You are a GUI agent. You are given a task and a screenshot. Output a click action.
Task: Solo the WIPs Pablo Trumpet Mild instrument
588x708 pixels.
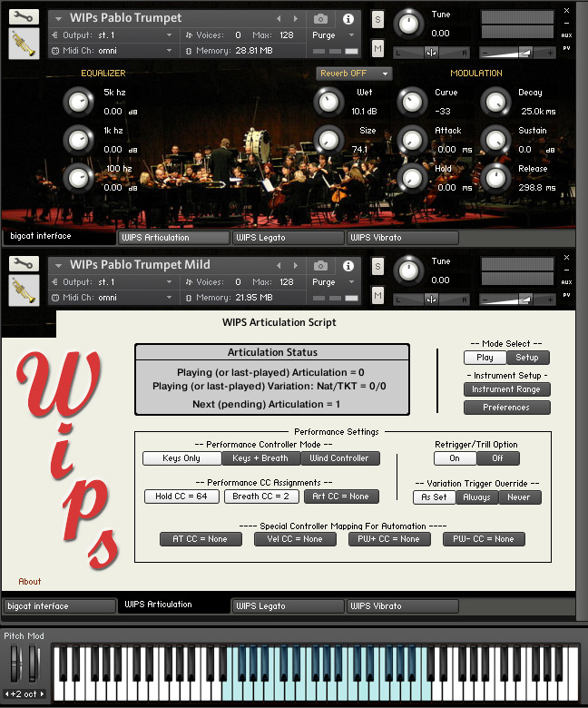pyautogui.click(x=377, y=266)
